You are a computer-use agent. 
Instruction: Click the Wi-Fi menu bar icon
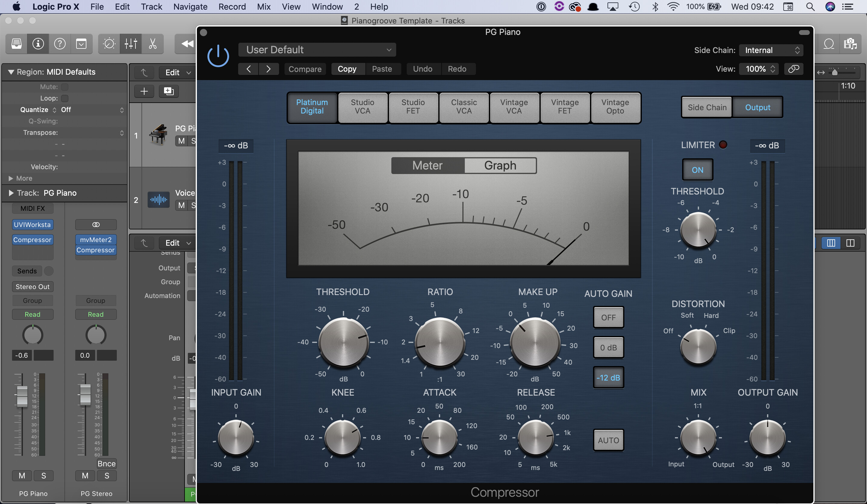[673, 7]
